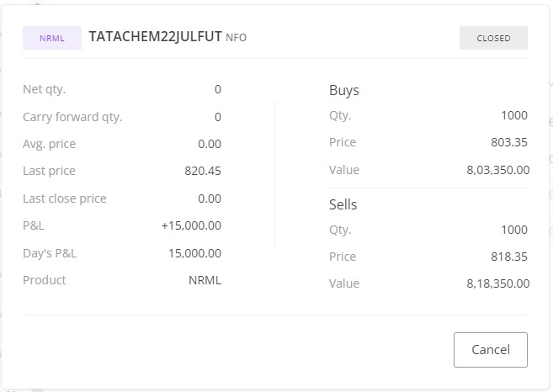Click the sell price 818.35
Image resolution: width=553 pixels, height=392 pixels.
tap(509, 257)
